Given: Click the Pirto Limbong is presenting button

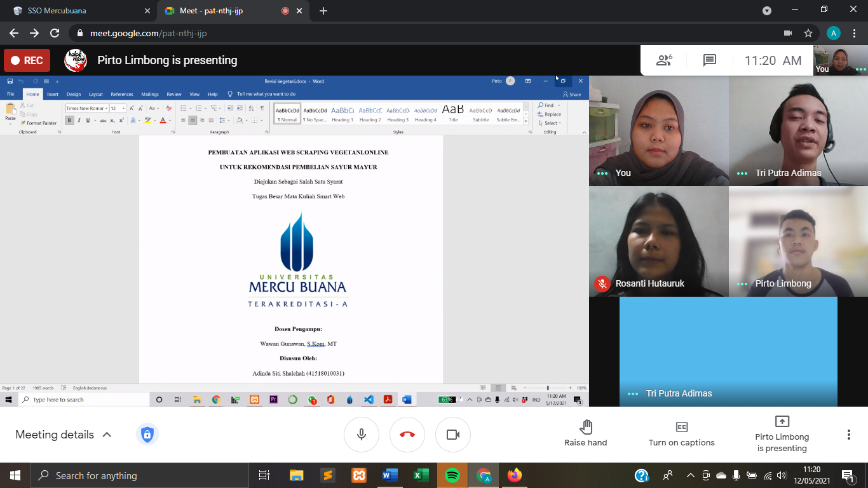Looking at the screenshot, I should (782, 433).
